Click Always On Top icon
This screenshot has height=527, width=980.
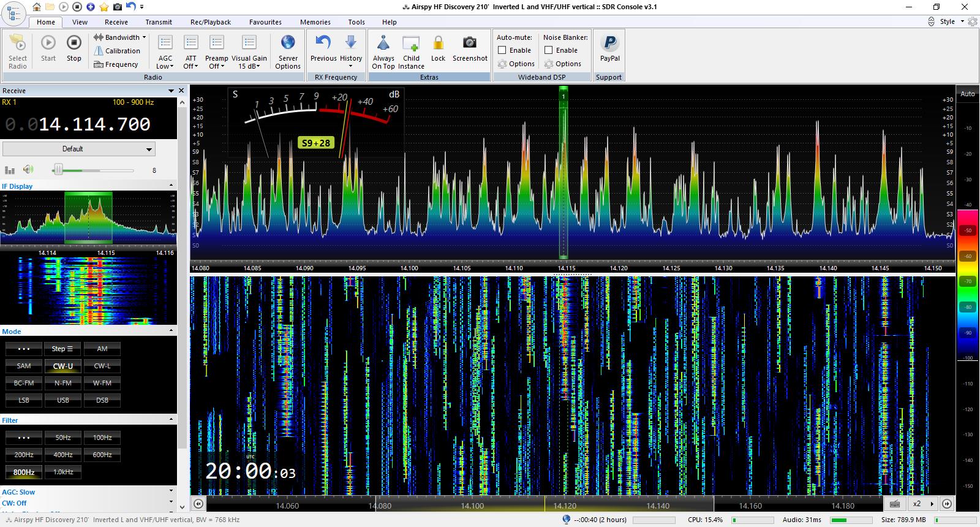click(x=383, y=43)
